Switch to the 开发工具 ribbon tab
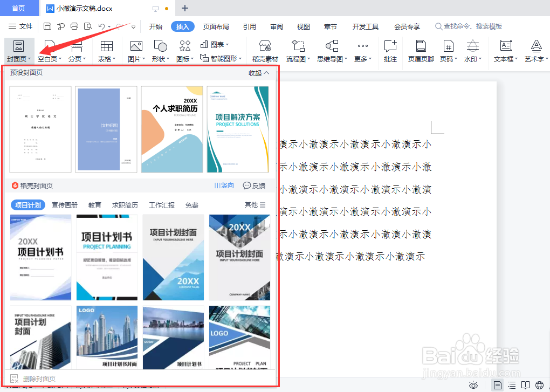Screen dimensions: 550x392 point(366,26)
